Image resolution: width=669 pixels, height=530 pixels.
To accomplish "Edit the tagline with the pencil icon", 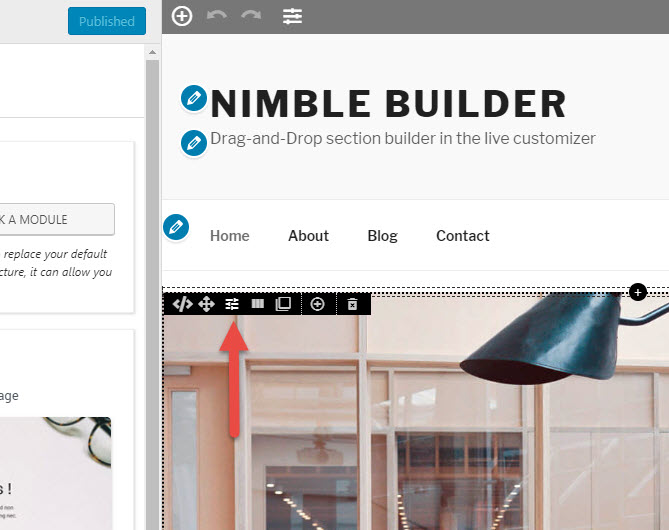I will click(194, 143).
